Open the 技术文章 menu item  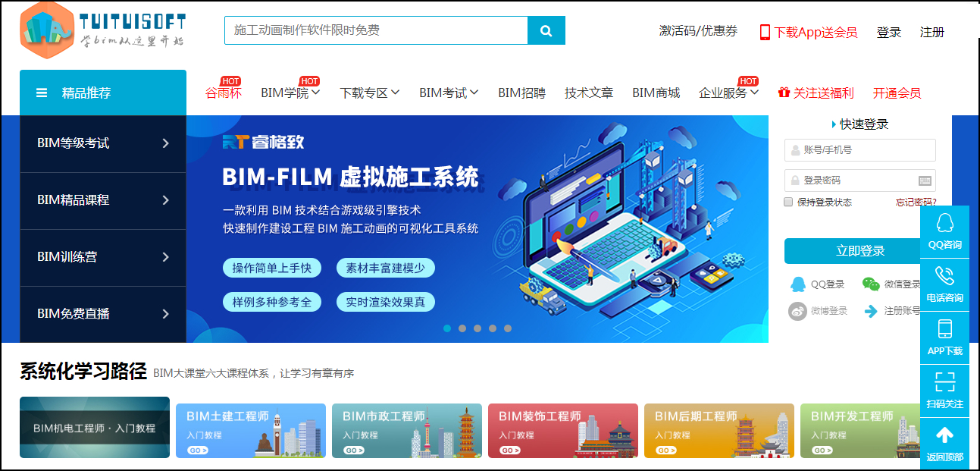(589, 93)
